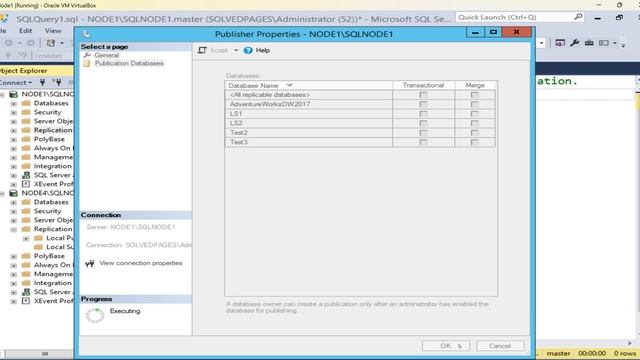Click the Executing progress spinner

(95, 315)
